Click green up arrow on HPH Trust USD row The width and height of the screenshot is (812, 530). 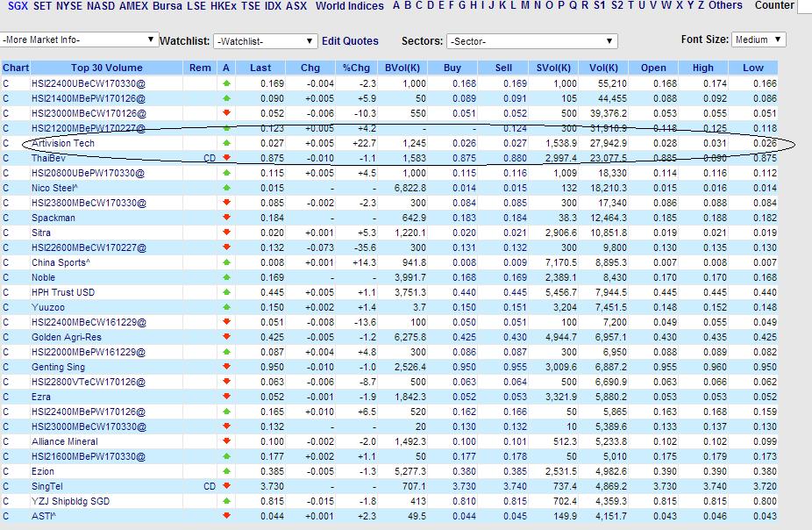(226, 292)
